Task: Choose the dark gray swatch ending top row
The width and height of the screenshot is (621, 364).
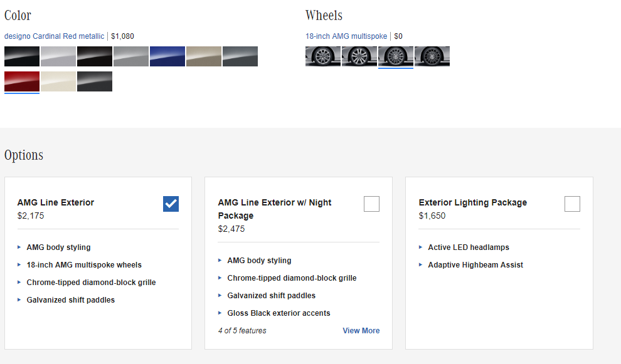Action: 240,56
